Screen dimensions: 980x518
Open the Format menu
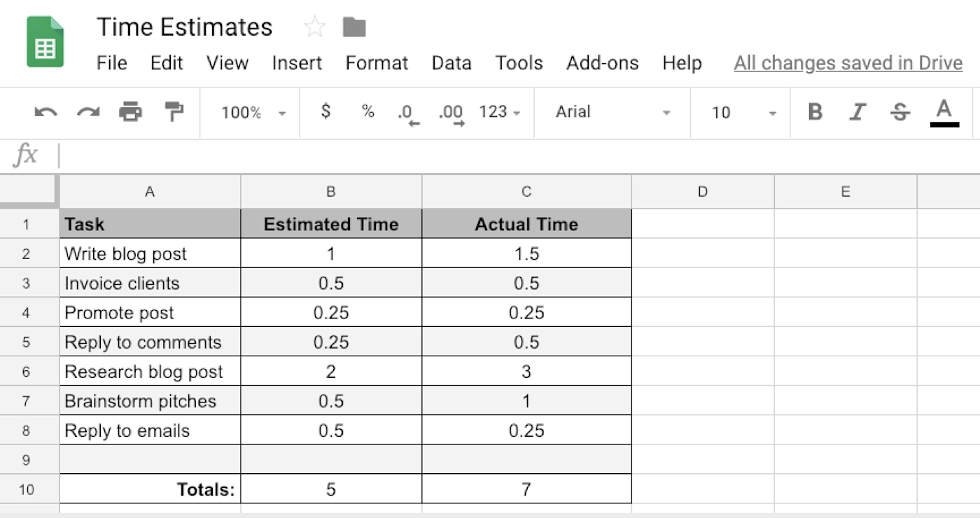(x=377, y=63)
